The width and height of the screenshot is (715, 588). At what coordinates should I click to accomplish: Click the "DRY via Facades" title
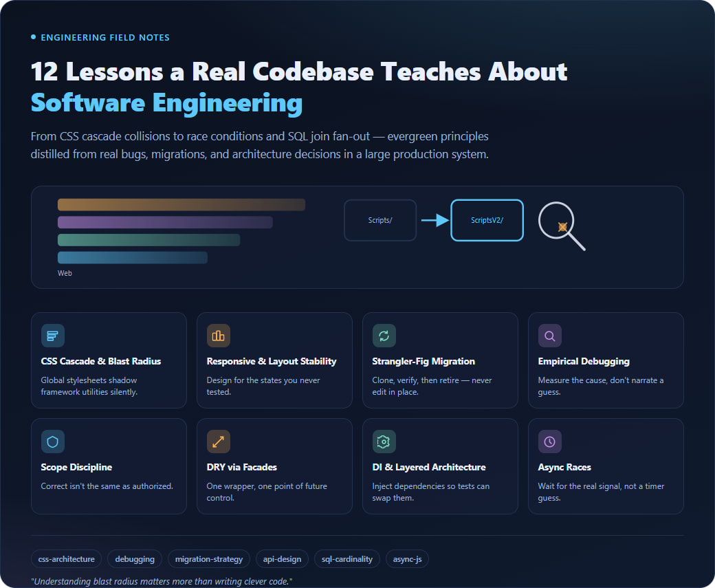242,467
